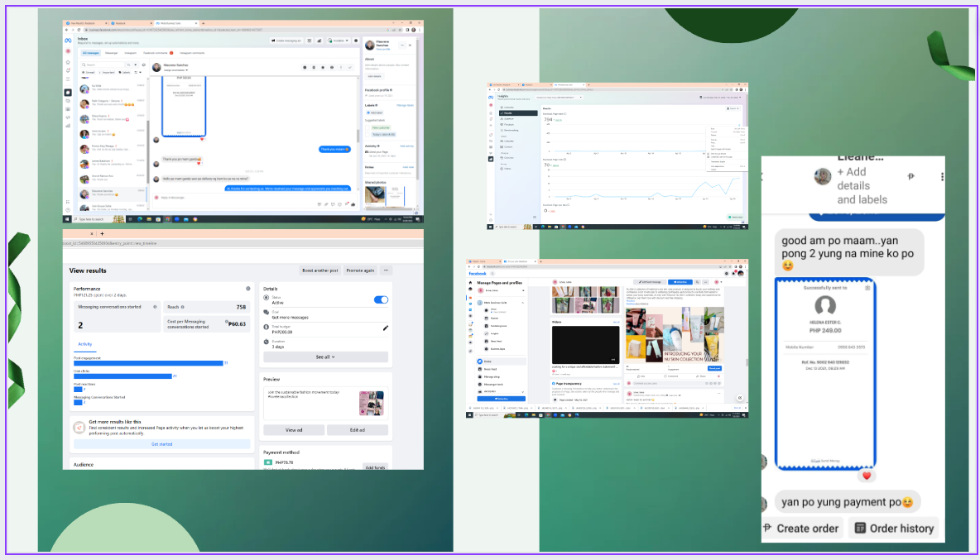Edit the Total budget with the pencil icon

[x=385, y=328]
